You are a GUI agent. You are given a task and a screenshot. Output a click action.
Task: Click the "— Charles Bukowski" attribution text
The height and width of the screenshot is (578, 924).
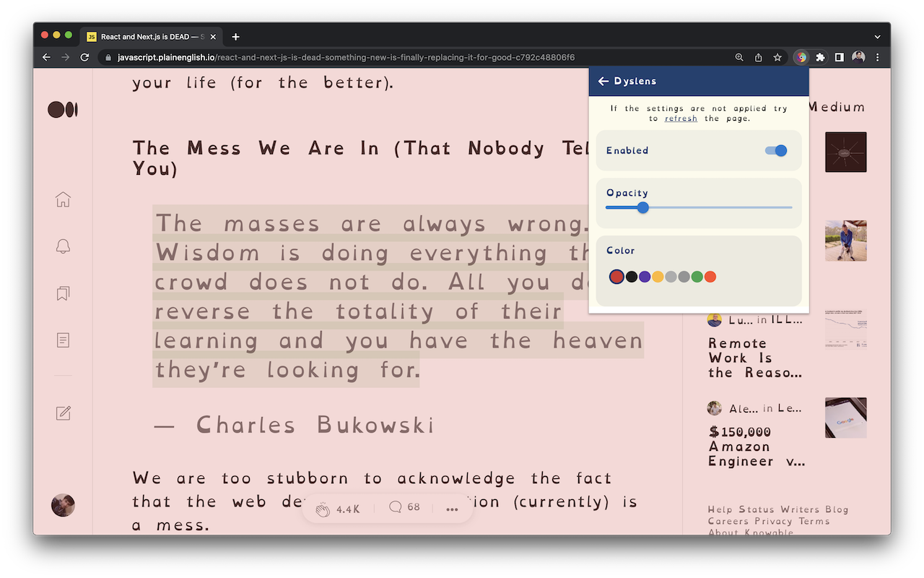pyautogui.click(x=295, y=425)
